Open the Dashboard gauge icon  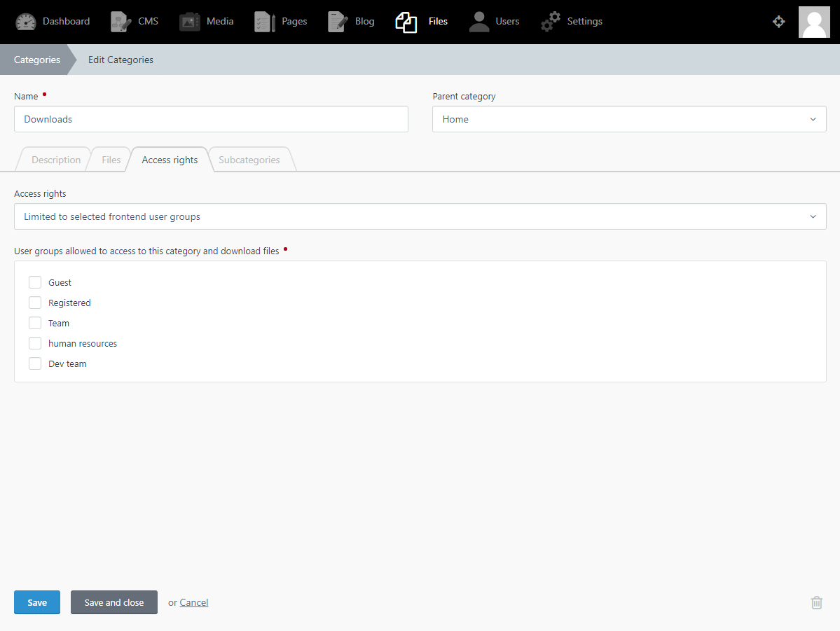(x=25, y=22)
